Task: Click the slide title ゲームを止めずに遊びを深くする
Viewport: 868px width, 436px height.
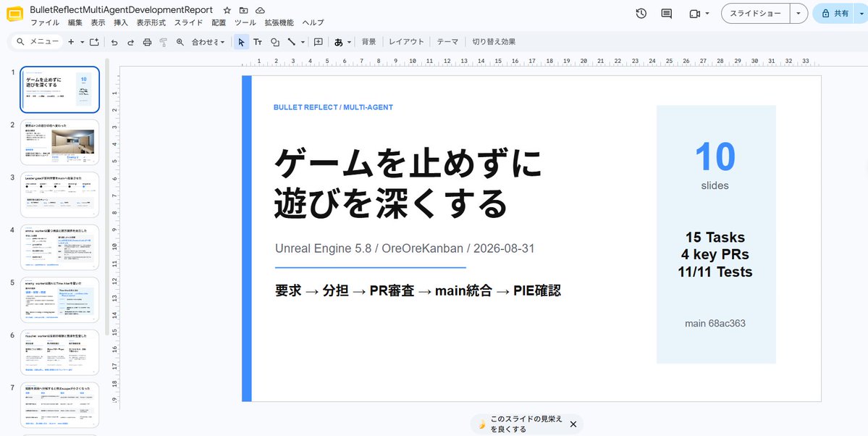Action: pos(408,184)
